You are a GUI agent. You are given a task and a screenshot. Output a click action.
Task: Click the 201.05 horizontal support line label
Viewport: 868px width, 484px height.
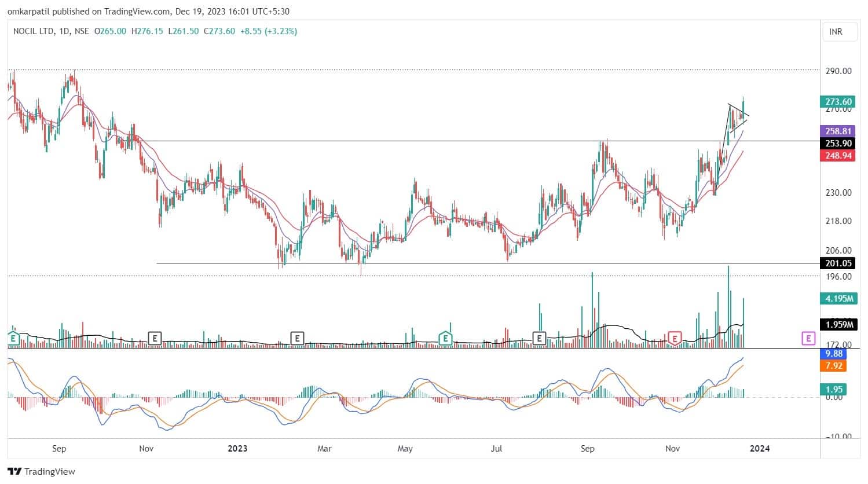[838, 263]
